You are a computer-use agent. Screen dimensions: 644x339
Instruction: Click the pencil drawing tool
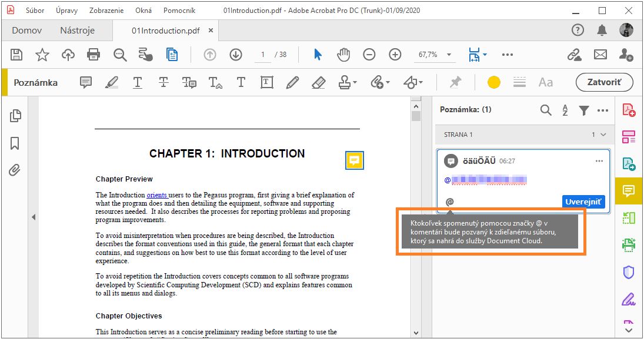[x=292, y=83]
